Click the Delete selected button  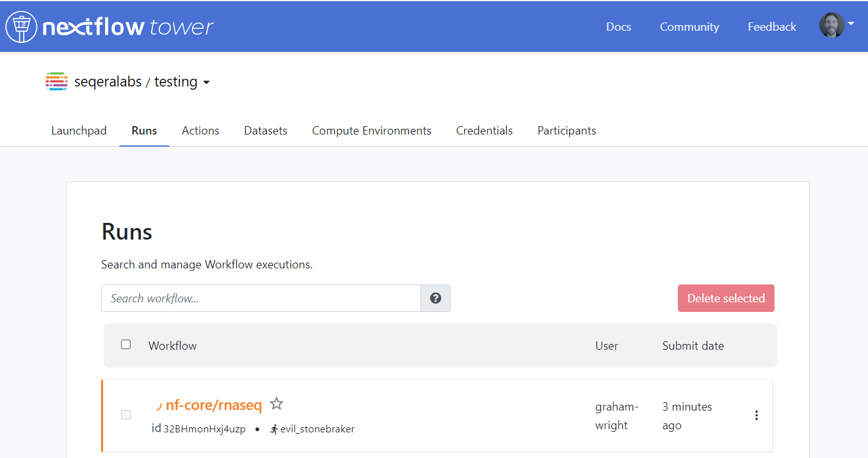[726, 298]
